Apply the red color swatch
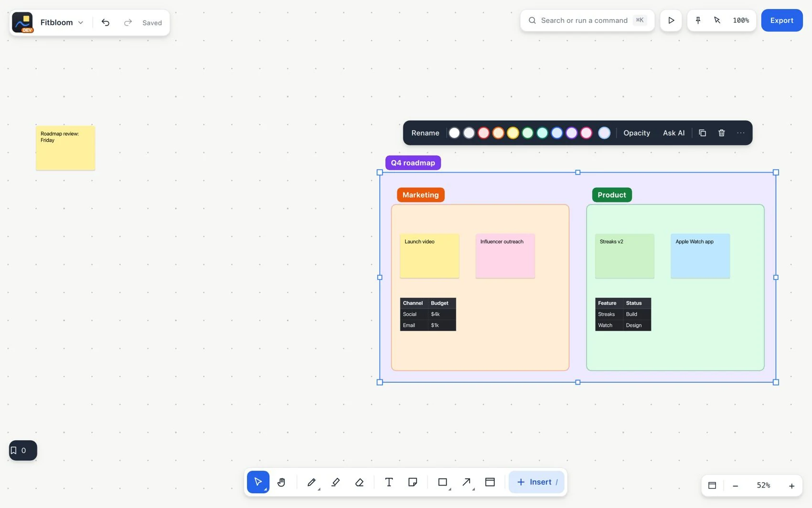The image size is (812, 508). pos(483,133)
